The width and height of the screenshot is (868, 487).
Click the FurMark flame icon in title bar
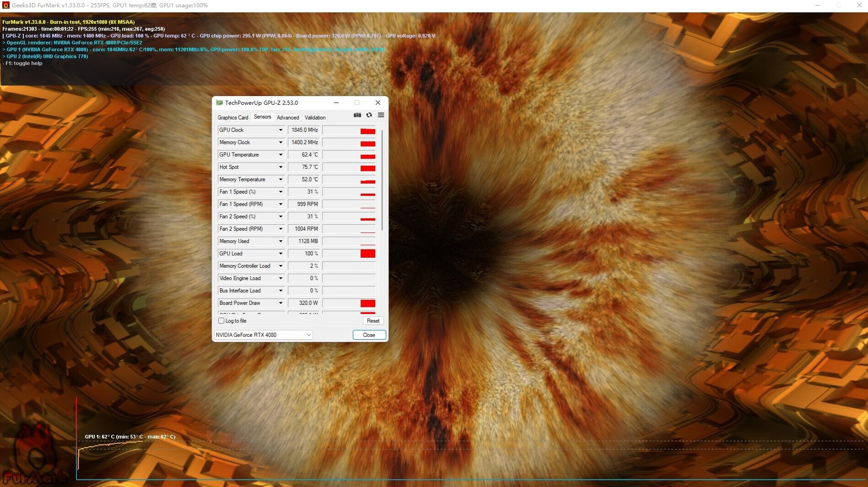pos(5,5)
